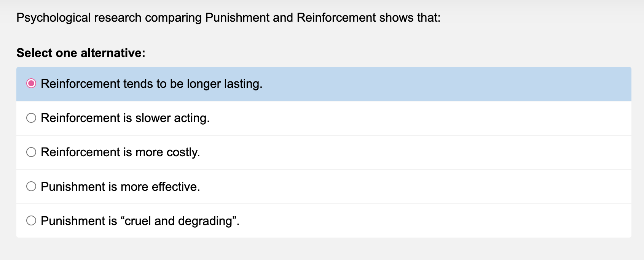Click the "Punishment is more effective" option text
The width and height of the screenshot is (644, 260).
pyautogui.click(x=120, y=186)
